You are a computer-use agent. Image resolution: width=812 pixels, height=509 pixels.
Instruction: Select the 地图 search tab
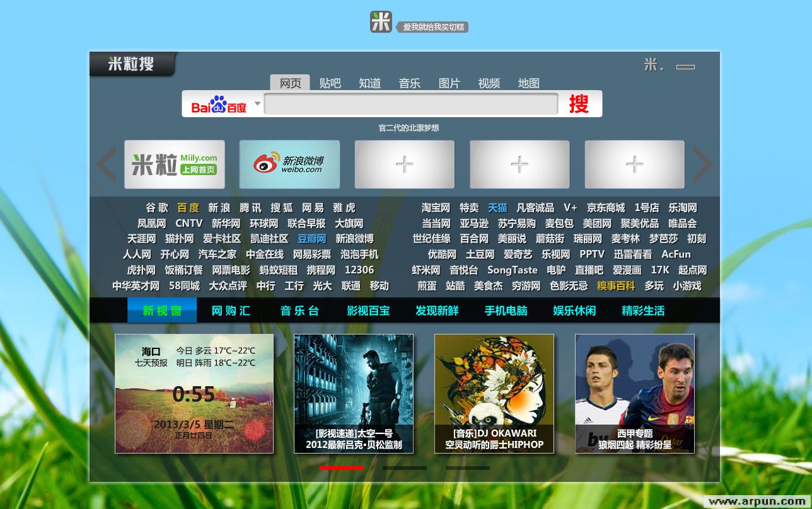[x=529, y=83]
